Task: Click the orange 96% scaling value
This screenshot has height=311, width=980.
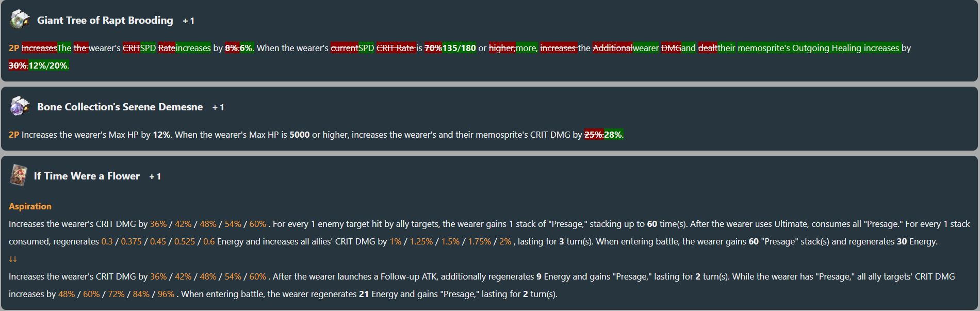Action: [166, 294]
